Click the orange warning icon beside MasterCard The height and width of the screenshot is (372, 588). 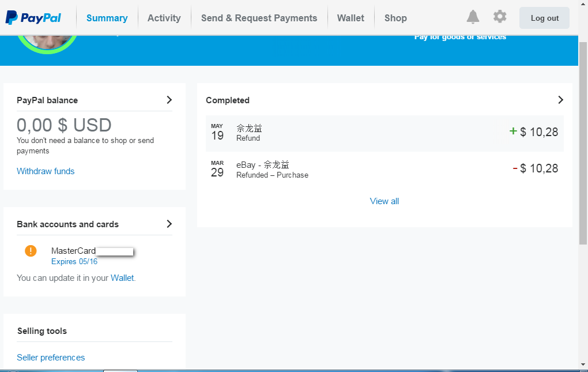31,250
